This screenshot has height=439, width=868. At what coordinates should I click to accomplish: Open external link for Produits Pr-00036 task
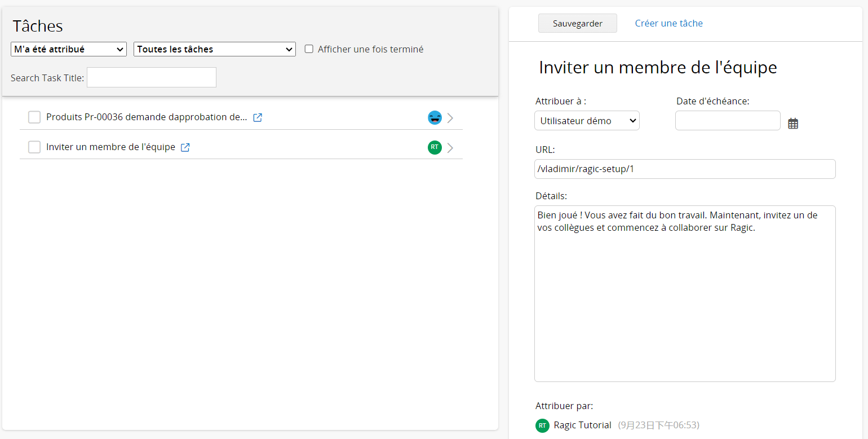tap(258, 118)
